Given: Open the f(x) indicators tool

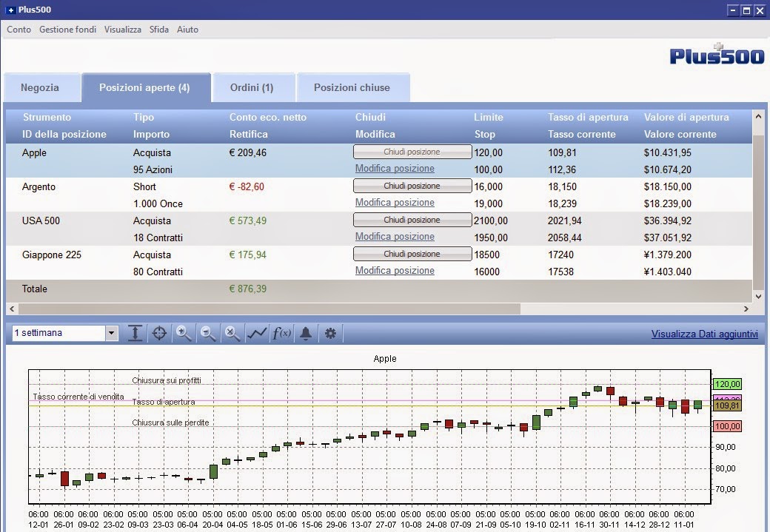Looking at the screenshot, I should point(281,333).
